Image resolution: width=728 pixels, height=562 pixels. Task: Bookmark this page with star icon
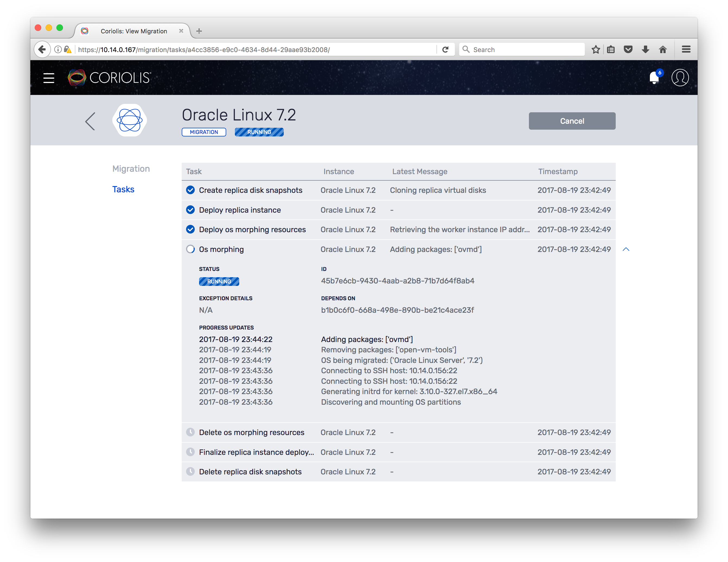tap(595, 50)
